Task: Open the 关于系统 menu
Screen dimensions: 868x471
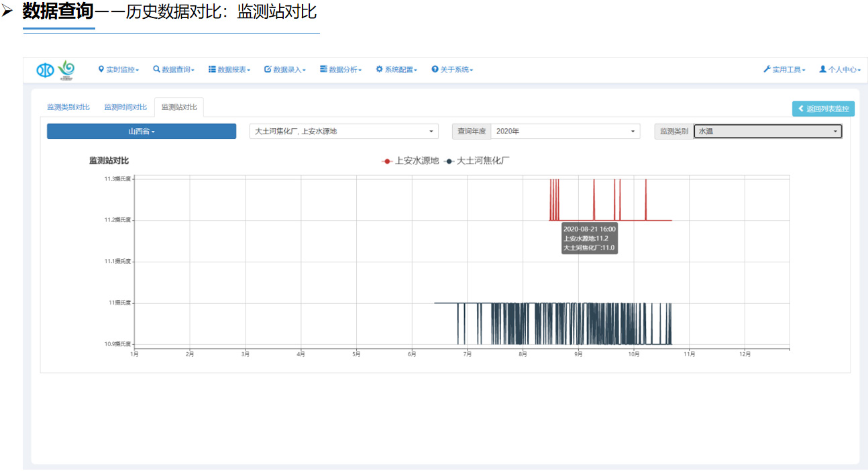Action: pos(452,70)
